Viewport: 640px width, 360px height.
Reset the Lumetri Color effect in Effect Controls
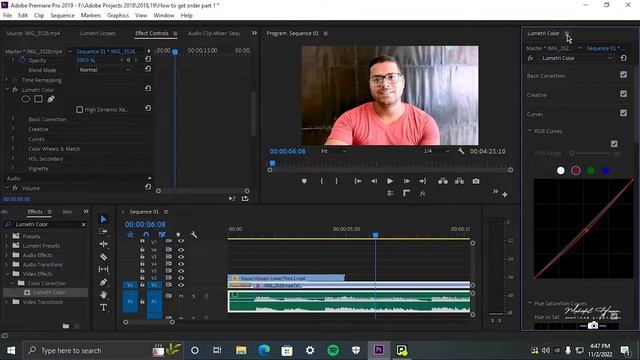point(148,88)
